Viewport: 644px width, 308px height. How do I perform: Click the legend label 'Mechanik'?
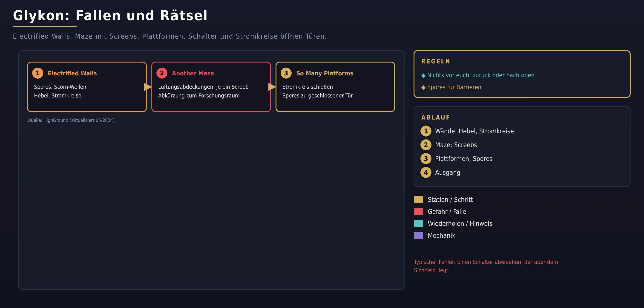[441, 236]
